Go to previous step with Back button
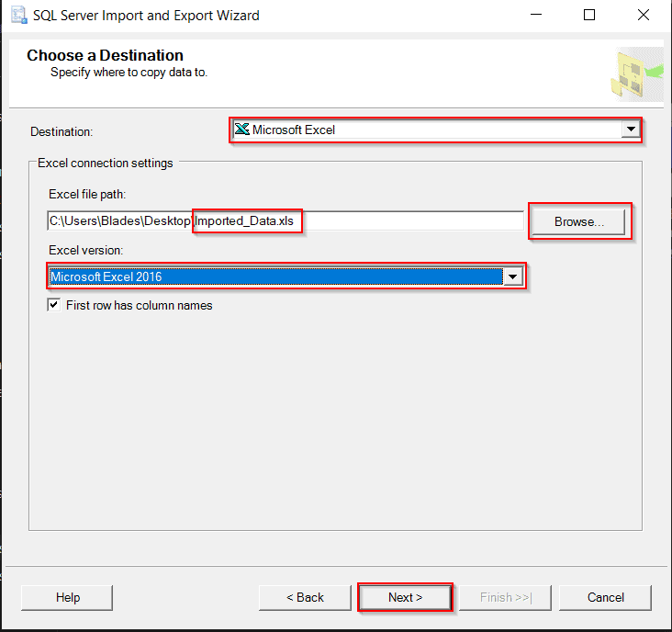Screen dimensions: 672x632 coord(305,597)
